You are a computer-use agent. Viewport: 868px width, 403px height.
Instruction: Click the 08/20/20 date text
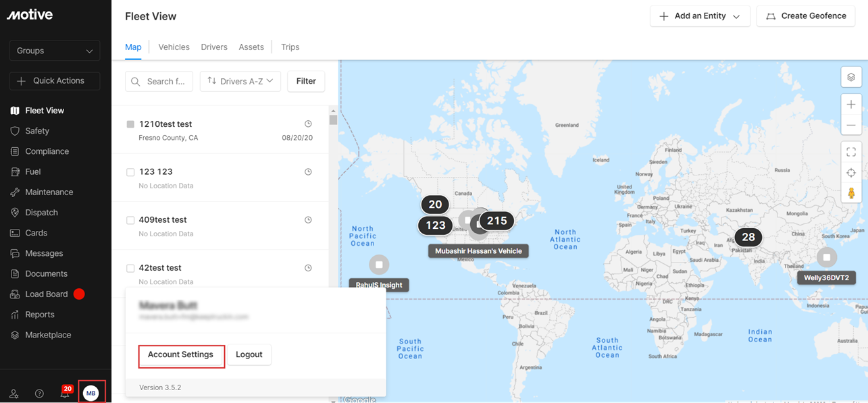pos(297,138)
